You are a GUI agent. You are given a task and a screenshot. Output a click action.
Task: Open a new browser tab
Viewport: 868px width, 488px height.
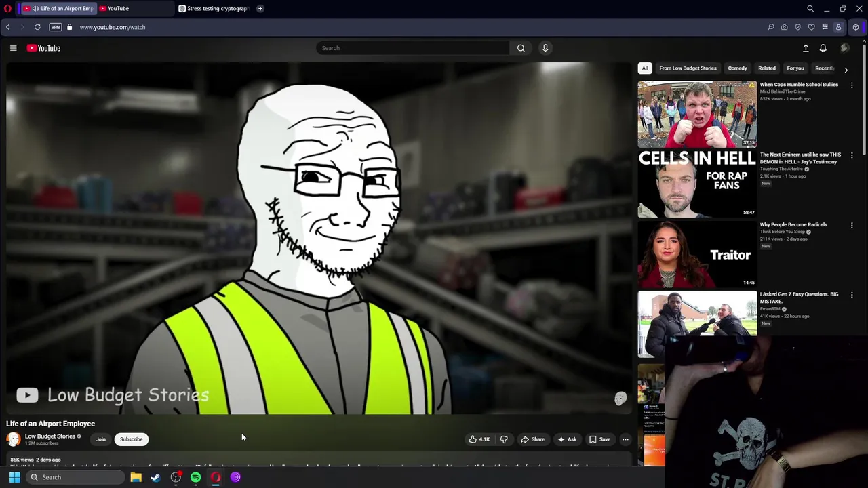[x=260, y=9]
